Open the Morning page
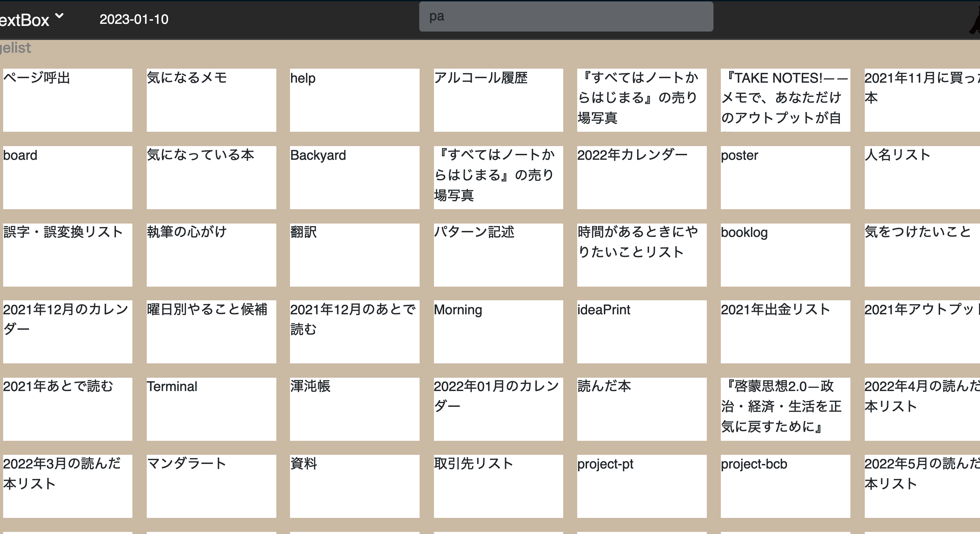The height and width of the screenshot is (534, 980). click(498, 331)
